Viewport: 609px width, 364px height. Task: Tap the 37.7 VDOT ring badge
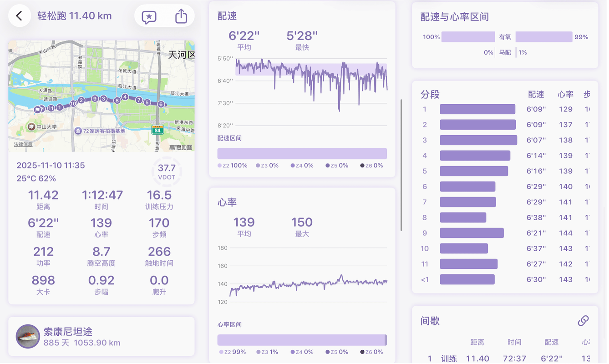167,172
